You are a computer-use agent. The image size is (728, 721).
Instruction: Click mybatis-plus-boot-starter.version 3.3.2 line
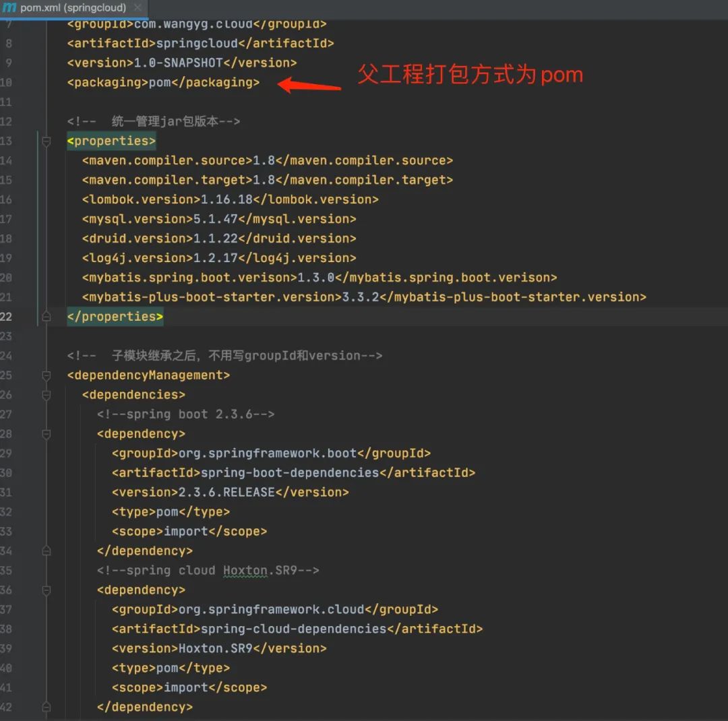tap(364, 297)
